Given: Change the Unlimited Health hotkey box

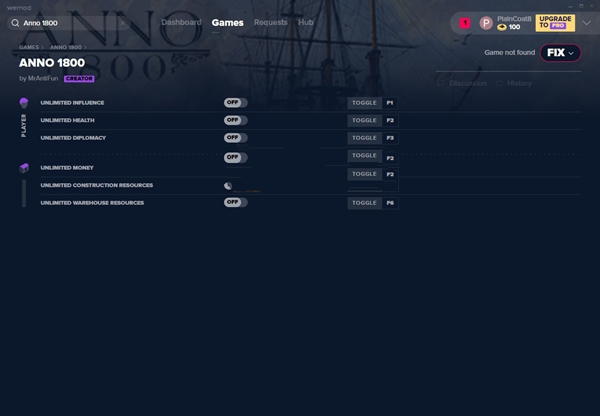Looking at the screenshot, I should pyautogui.click(x=390, y=121).
